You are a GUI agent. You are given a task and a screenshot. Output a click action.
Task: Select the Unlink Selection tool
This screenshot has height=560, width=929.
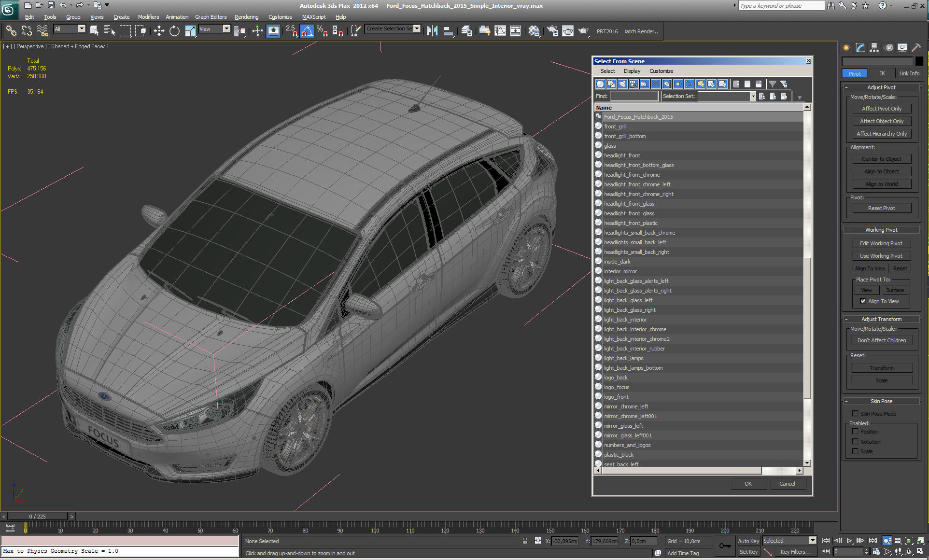(27, 31)
